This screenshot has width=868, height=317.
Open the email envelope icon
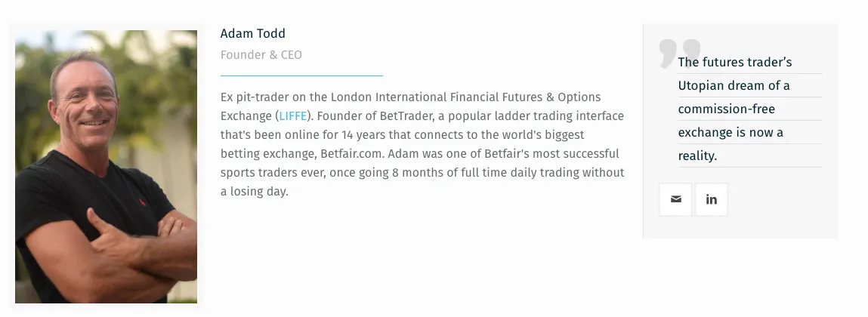[675, 200]
